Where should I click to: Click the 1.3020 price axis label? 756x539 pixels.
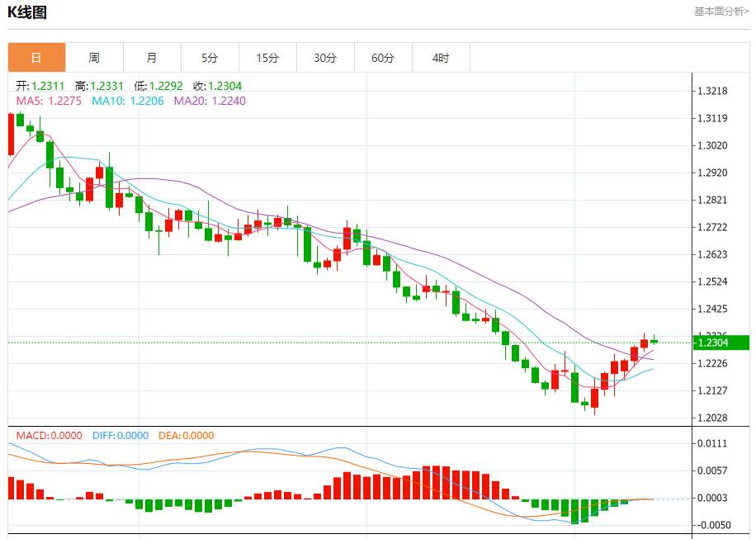click(712, 145)
